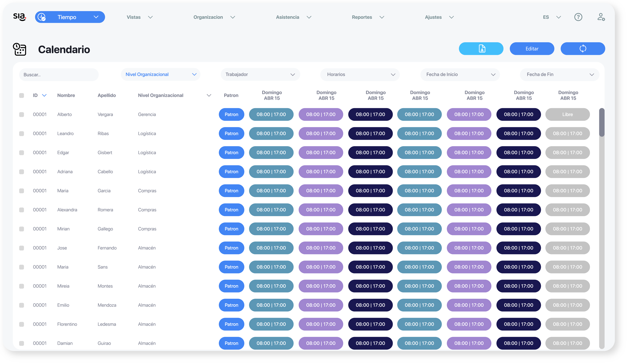Open the user settings profile icon
The image size is (629, 364).
(x=601, y=17)
